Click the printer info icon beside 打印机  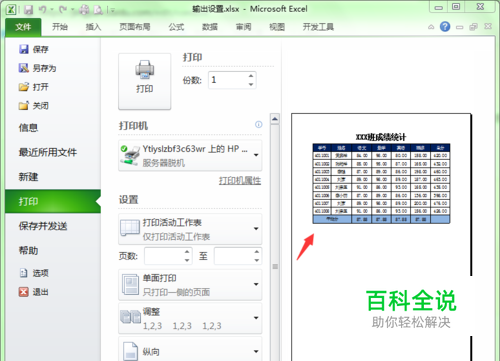coord(258,125)
